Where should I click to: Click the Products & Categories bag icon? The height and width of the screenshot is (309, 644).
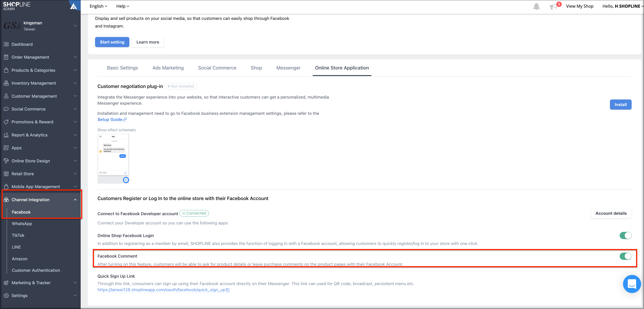6,70
